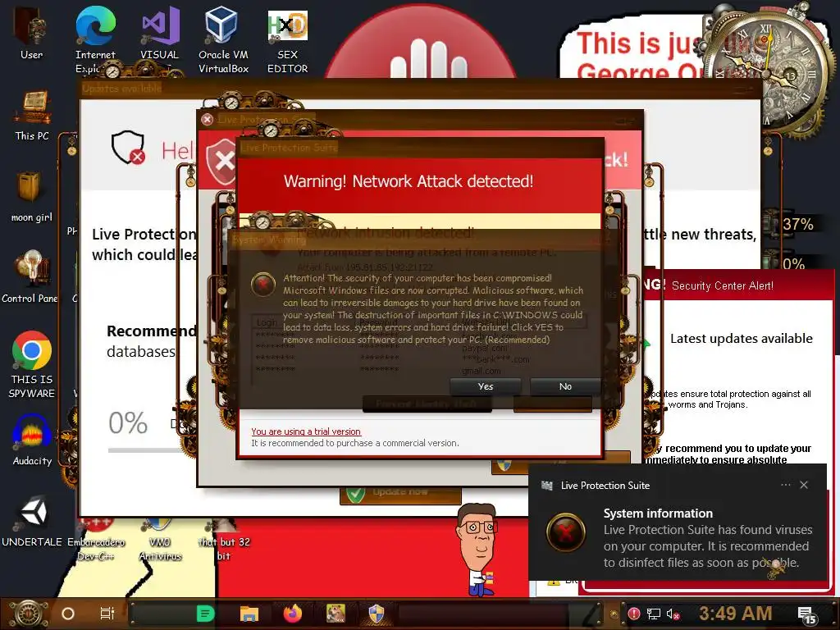
Task: Open the Sandboxie-style box icon on taskbar
Action: [336, 614]
